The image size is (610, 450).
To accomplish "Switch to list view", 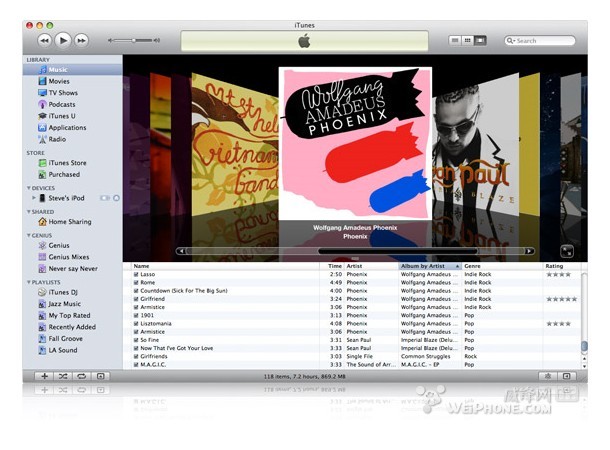I will pos(455,40).
